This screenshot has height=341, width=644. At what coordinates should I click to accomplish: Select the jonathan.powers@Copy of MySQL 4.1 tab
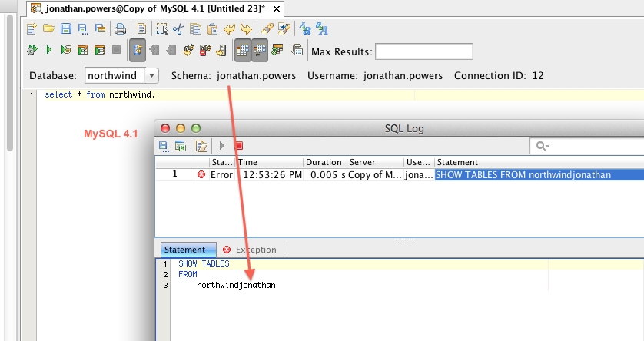pyautogui.click(x=155, y=8)
